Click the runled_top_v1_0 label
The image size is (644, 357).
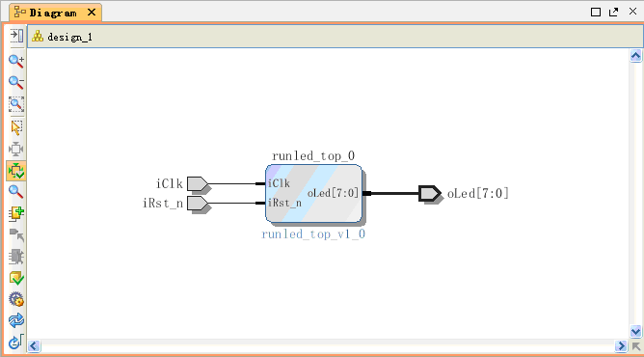313,234
